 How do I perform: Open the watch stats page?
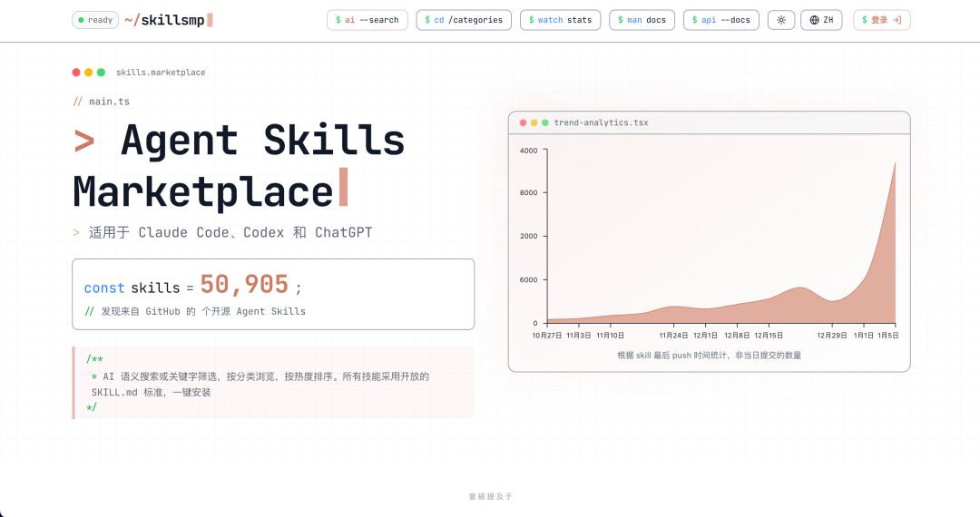point(560,20)
